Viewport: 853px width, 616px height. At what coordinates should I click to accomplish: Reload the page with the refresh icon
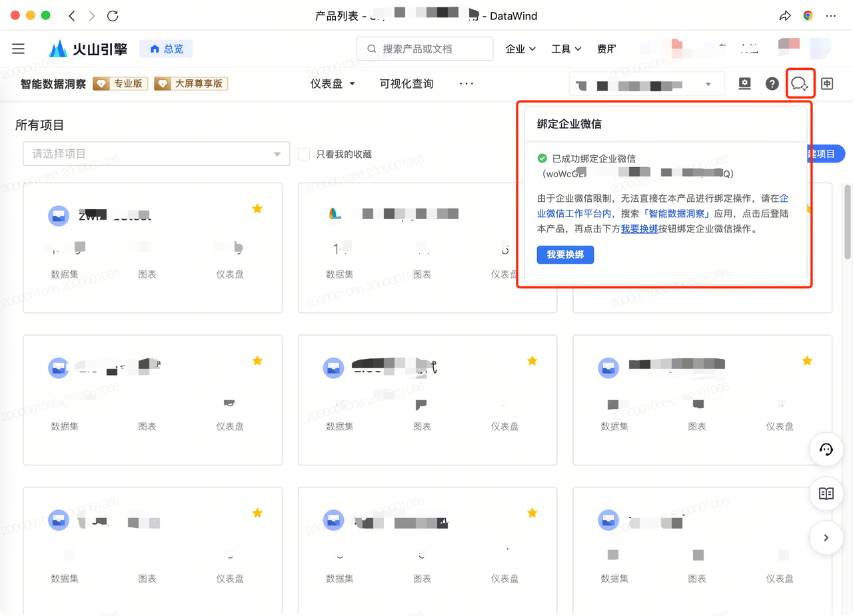pyautogui.click(x=113, y=16)
